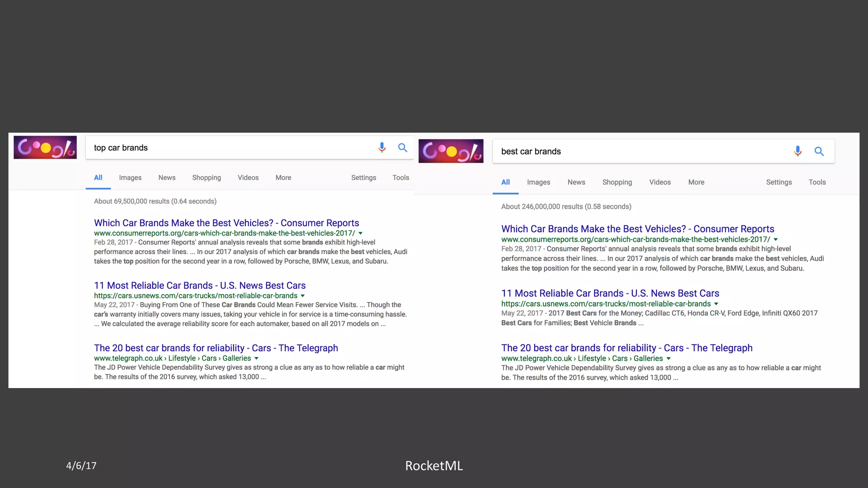
Task: Open News tab in right search results
Action: click(576, 182)
